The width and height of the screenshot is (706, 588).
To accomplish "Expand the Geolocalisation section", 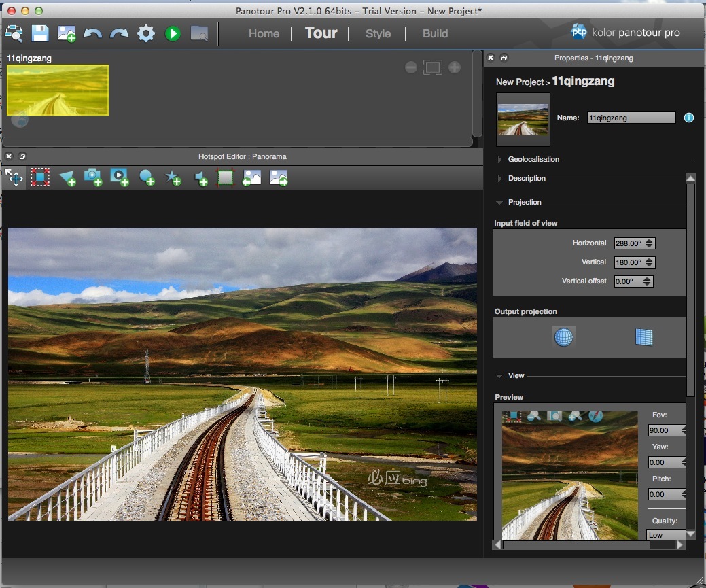I will tap(533, 159).
